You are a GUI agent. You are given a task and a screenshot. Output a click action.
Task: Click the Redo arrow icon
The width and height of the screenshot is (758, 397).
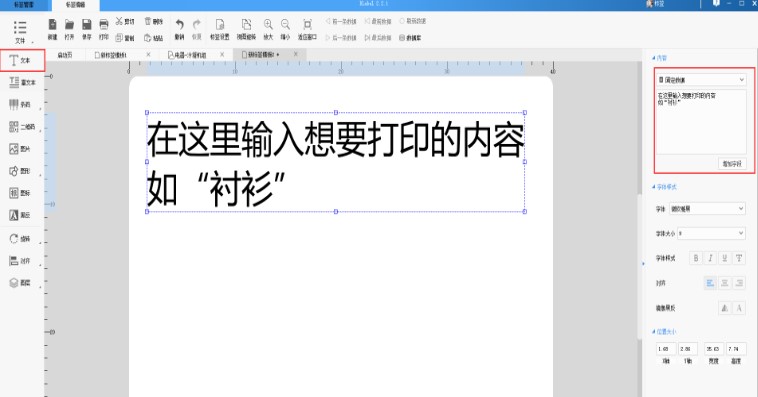[x=196, y=29]
